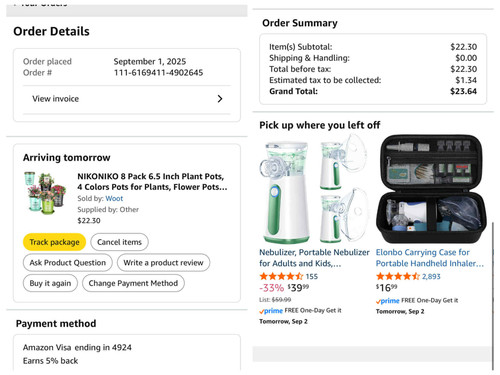Select Ask Product Question button
The width and height of the screenshot is (500, 375).
pyautogui.click(x=68, y=263)
